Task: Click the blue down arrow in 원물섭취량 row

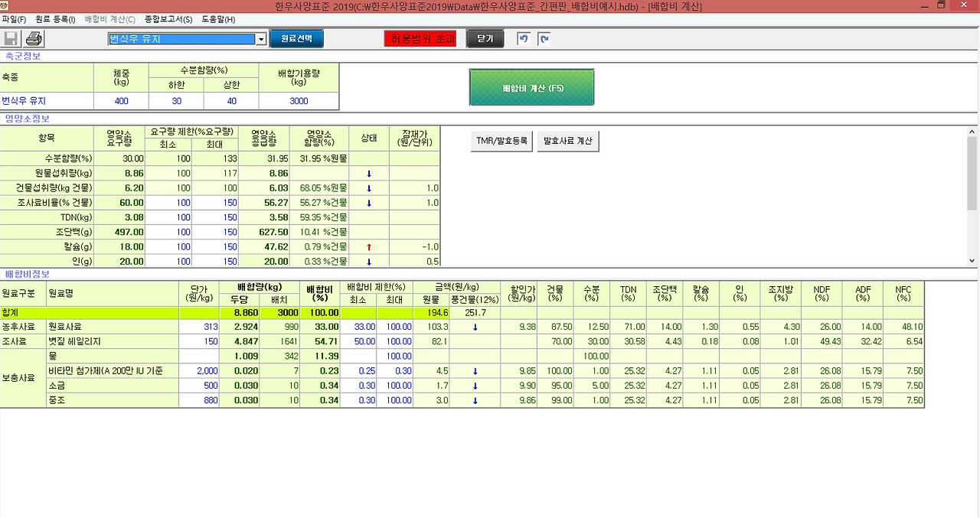Action: 368,173
